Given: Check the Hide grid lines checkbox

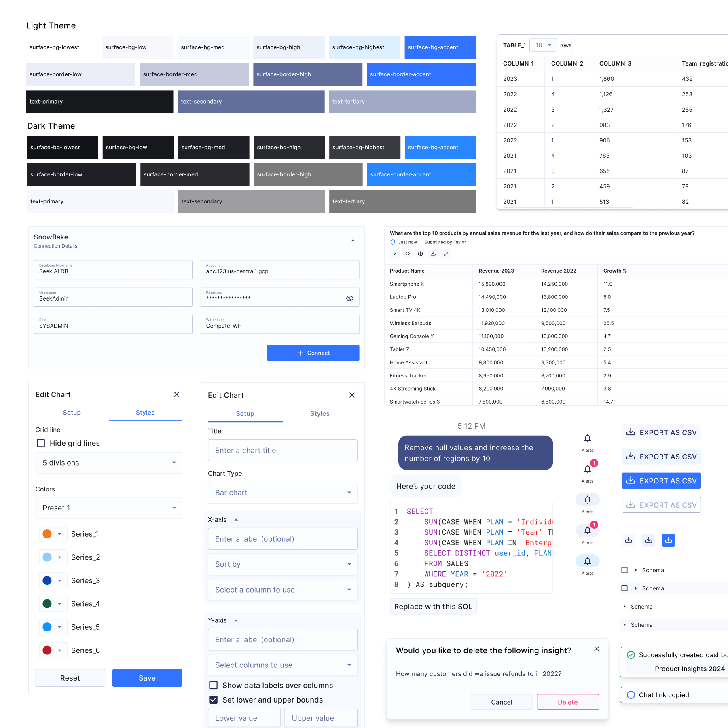Looking at the screenshot, I should point(41,443).
